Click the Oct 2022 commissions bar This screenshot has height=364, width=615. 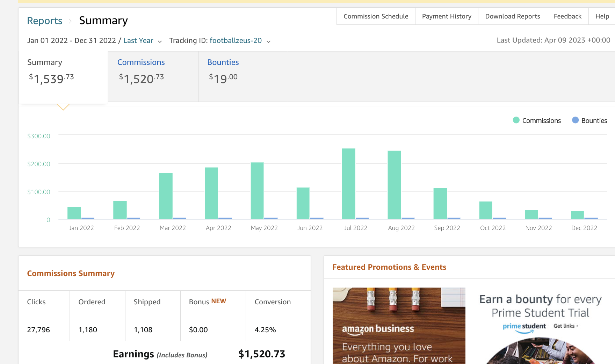coord(486,210)
